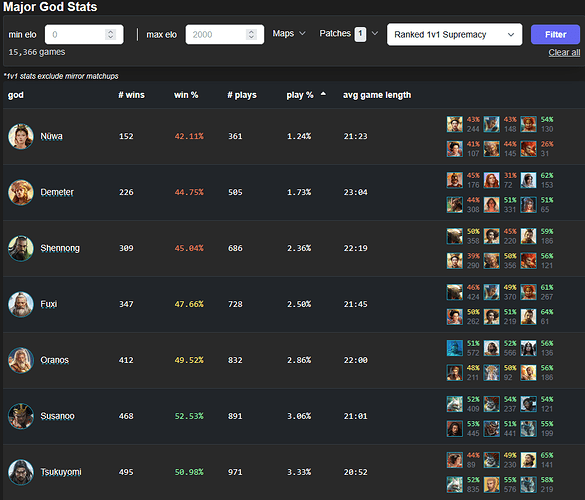Click Susanoo's god portrait icon
The image size is (585, 500).
[21, 416]
